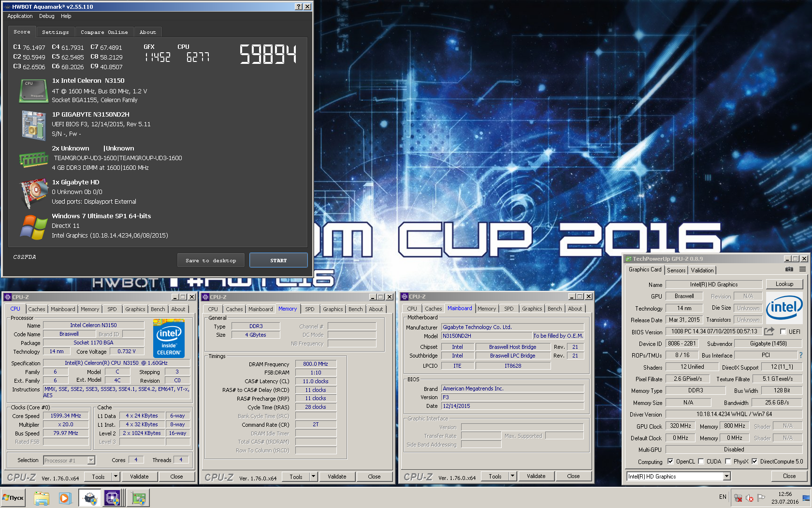Viewport: 812px width, 508px height.
Task: Open the Help menu in Aquamark
Action: (66, 16)
